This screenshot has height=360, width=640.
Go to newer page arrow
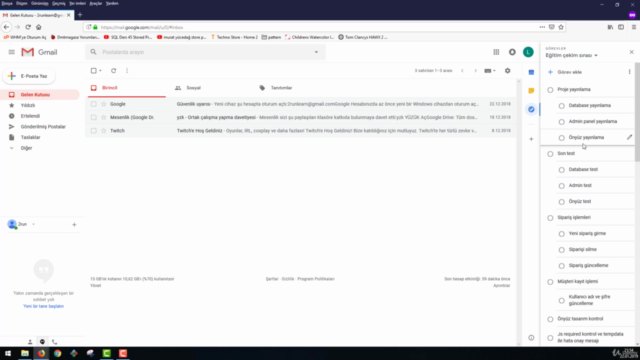[462, 71]
